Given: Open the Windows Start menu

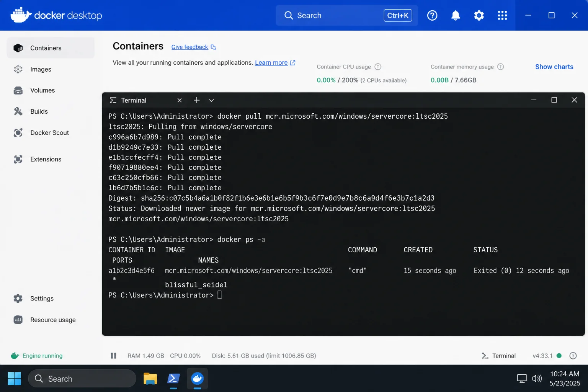Looking at the screenshot, I should coord(15,379).
